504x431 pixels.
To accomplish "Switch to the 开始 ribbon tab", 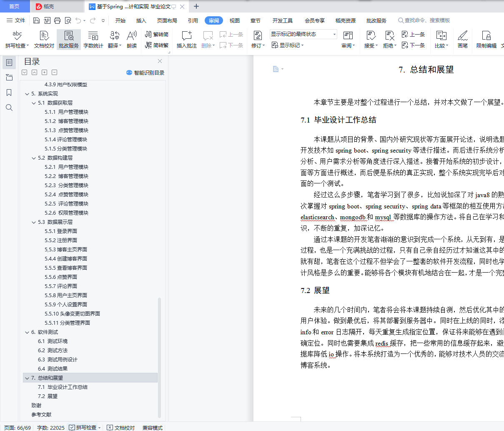I will [120, 20].
